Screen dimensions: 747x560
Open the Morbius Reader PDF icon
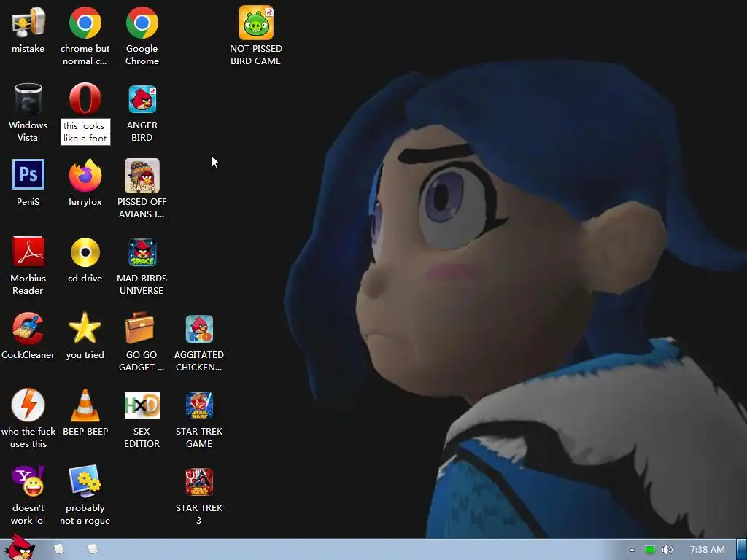click(28, 252)
